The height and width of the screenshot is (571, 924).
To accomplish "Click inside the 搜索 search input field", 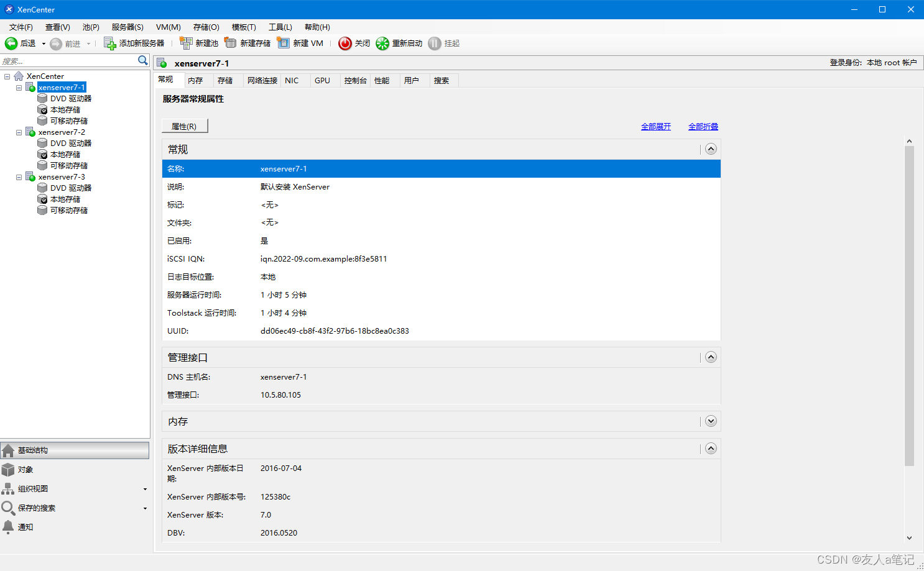I will click(x=68, y=61).
